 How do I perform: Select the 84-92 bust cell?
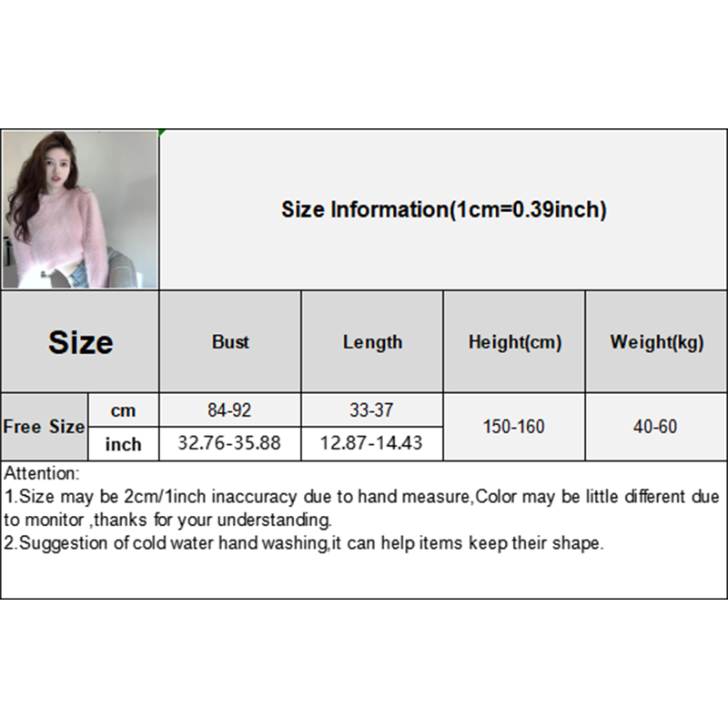230,410
